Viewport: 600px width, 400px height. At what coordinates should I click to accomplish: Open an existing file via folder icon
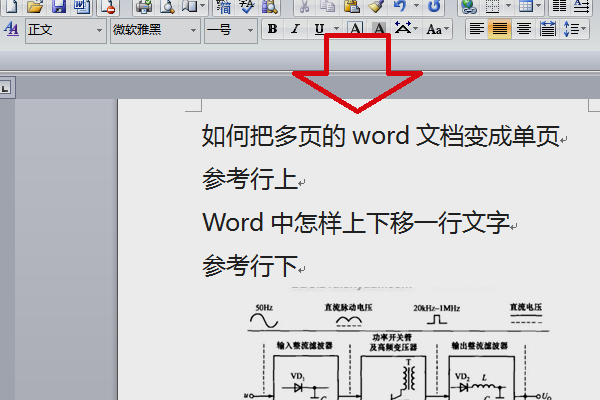click(x=35, y=6)
